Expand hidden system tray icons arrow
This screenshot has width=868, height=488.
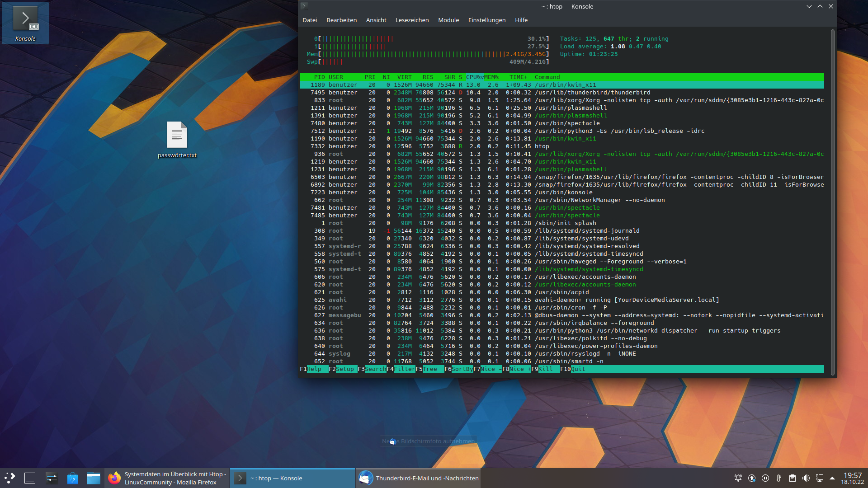pyautogui.click(x=832, y=478)
